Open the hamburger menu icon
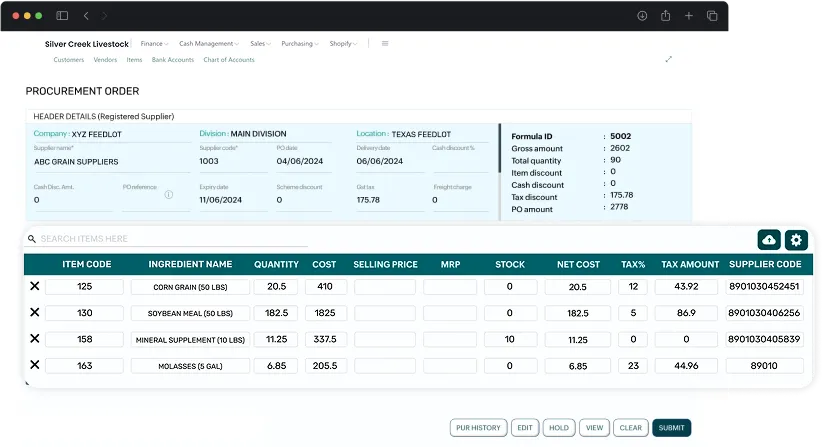This screenshot has width=825, height=447. [x=385, y=44]
